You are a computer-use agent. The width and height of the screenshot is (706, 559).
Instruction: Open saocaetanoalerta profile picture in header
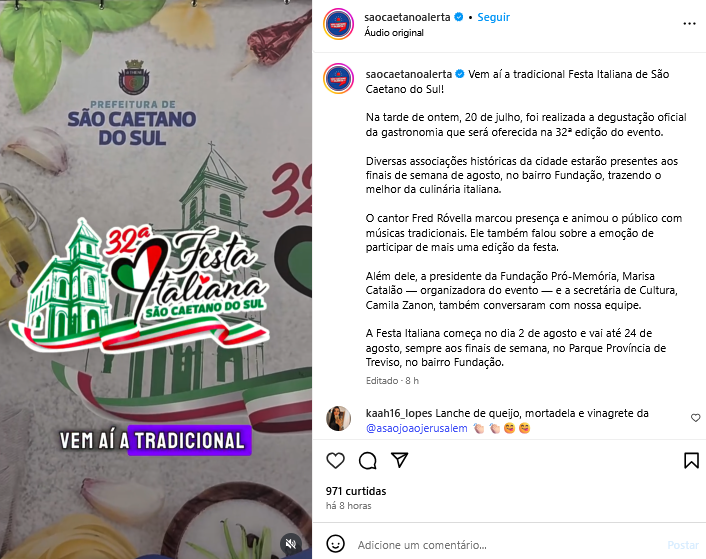[339, 24]
